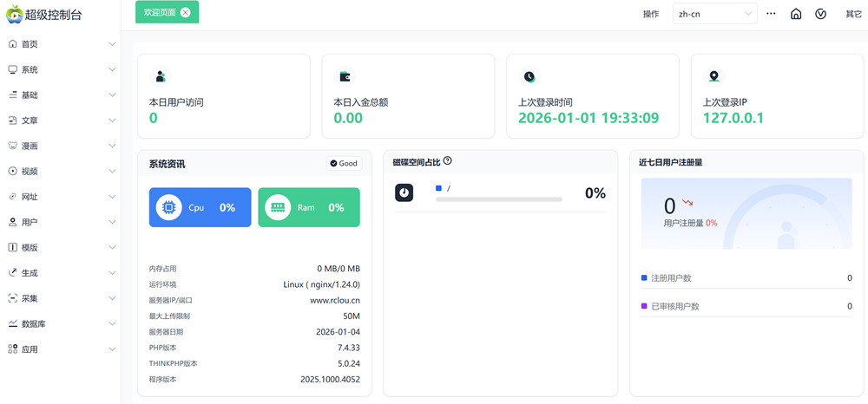Click the disk pie icon for root partition
The height and width of the screenshot is (404, 868).
click(404, 192)
